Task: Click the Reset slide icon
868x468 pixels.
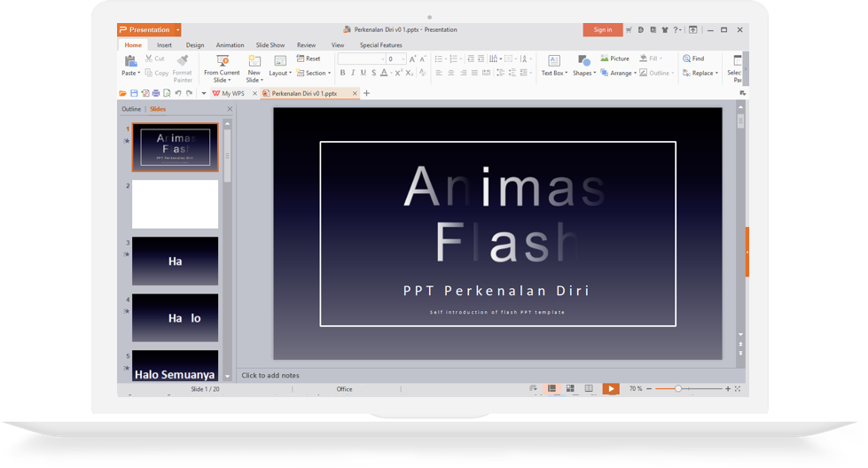Action: point(301,58)
